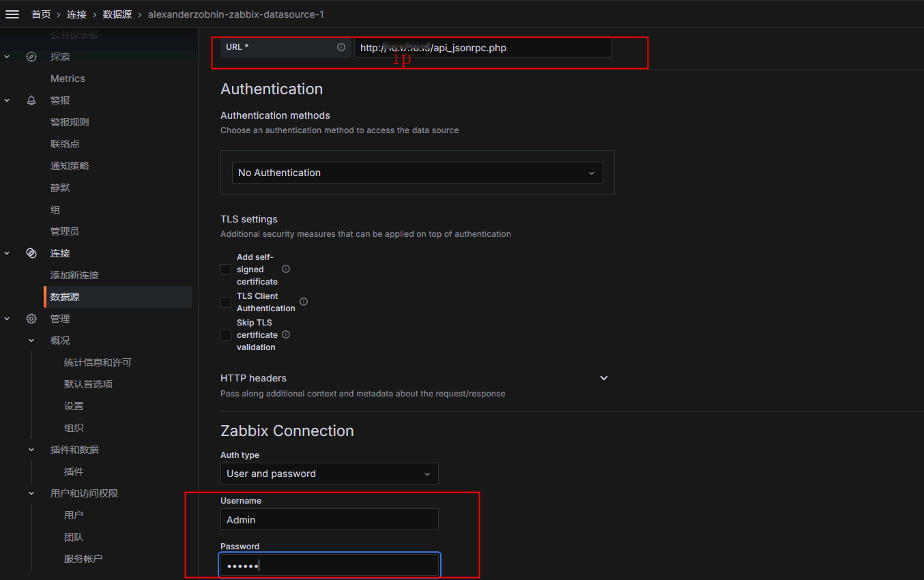Viewport: 924px width, 580px height.
Task: Collapse the 连接 sidebar section chevron
Action: 8,253
